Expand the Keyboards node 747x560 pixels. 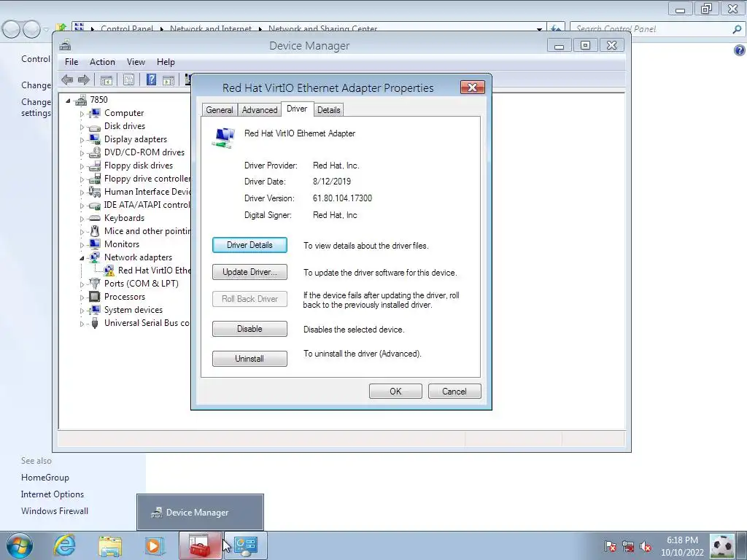pyautogui.click(x=82, y=219)
